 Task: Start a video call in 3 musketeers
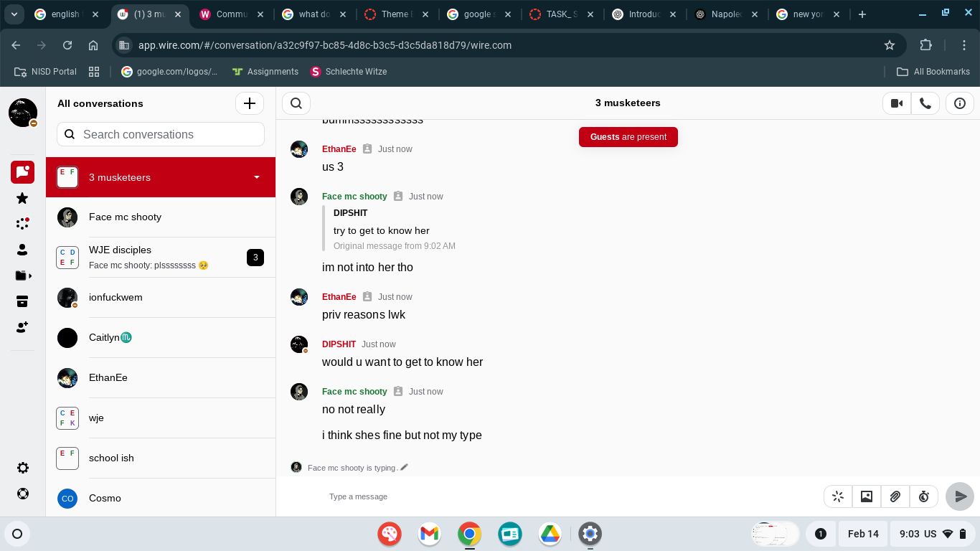coord(897,103)
